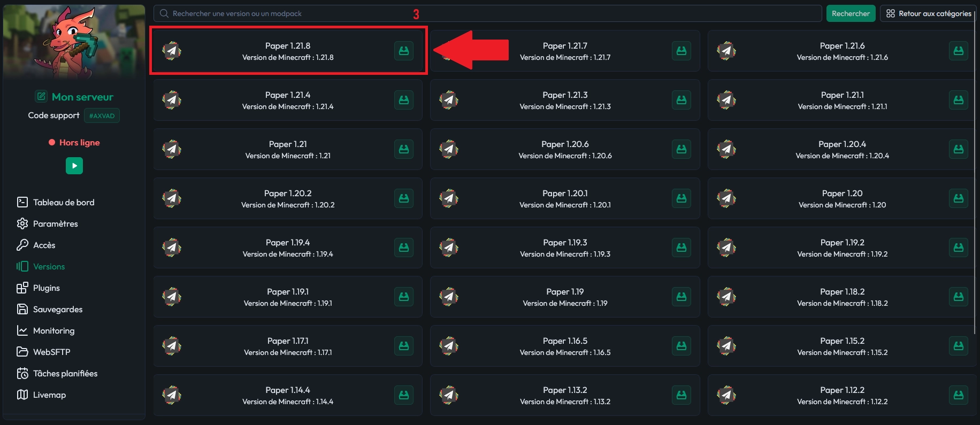This screenshot has width=980, height=425.
Task: Open the Livemap view
Action: 49,395
